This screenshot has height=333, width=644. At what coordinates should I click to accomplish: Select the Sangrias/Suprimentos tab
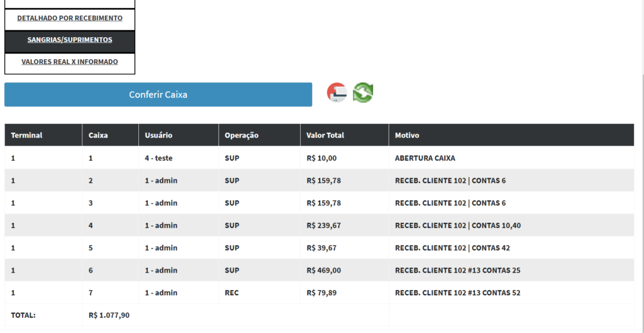pos(70,40)
